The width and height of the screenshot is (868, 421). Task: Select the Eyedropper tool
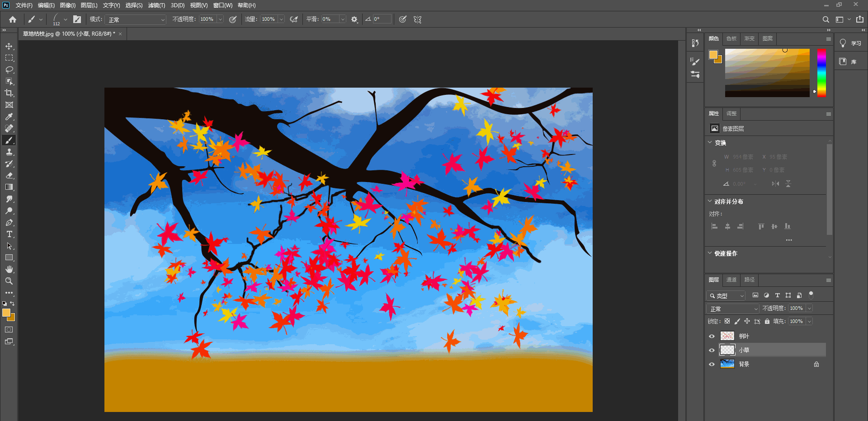click(x=9, y=117)
